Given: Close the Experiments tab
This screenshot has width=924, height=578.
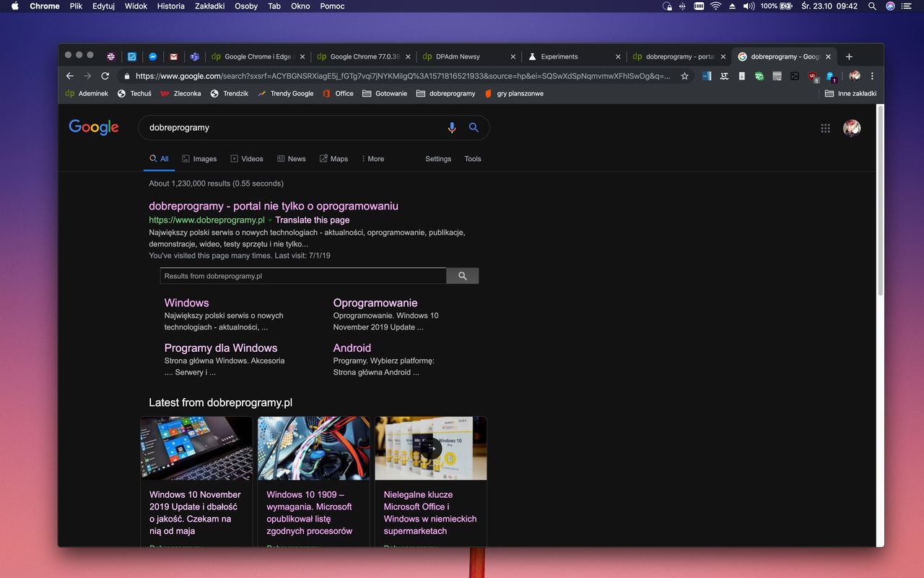Looking at the screenshot, I should pos(618,56).
